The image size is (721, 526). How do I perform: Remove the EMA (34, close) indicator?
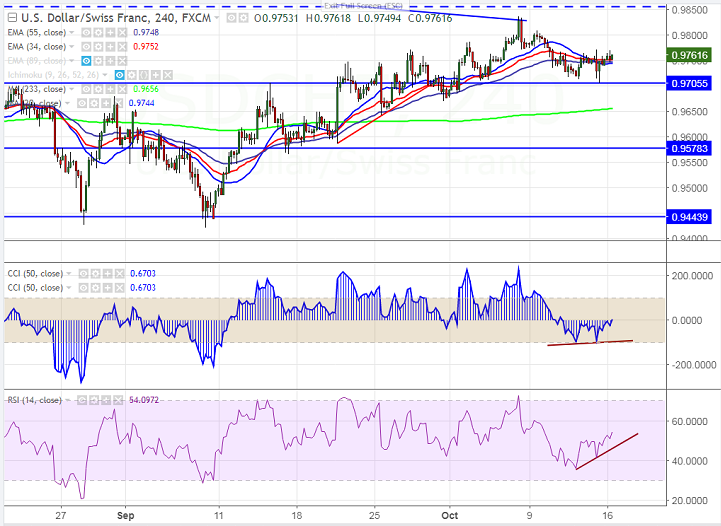[122, 47]
